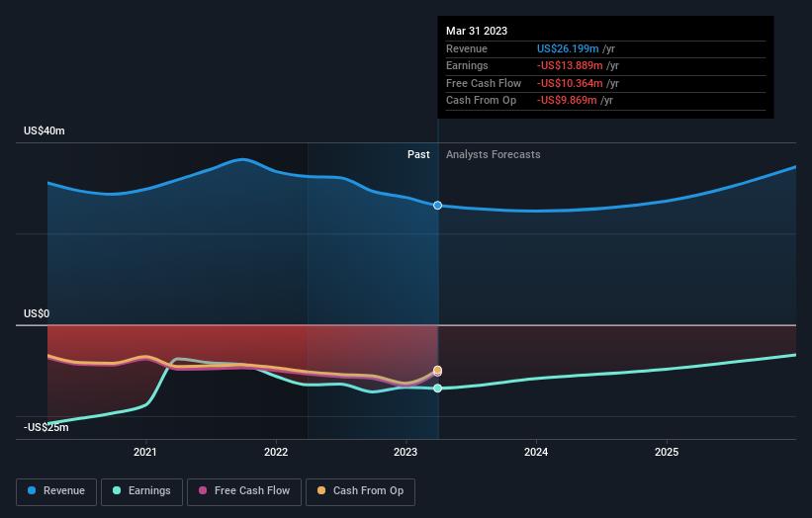
Task: Toggle the Cash From Op legend button
Action: pos(360,491)
